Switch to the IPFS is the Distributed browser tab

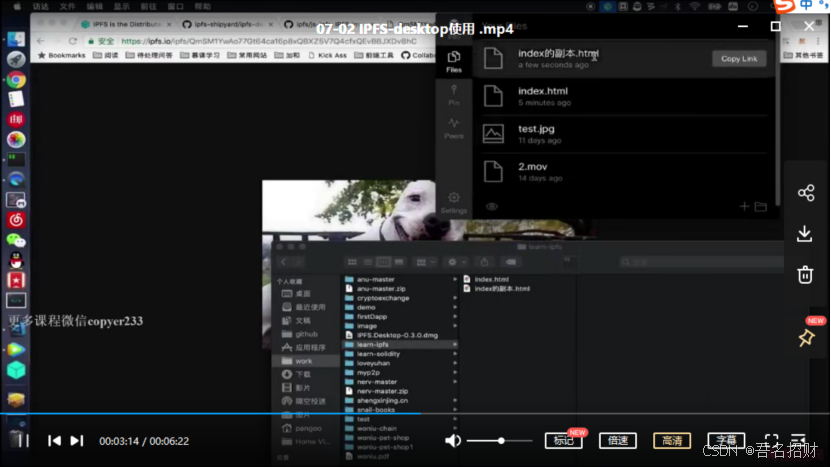(126, 24)
